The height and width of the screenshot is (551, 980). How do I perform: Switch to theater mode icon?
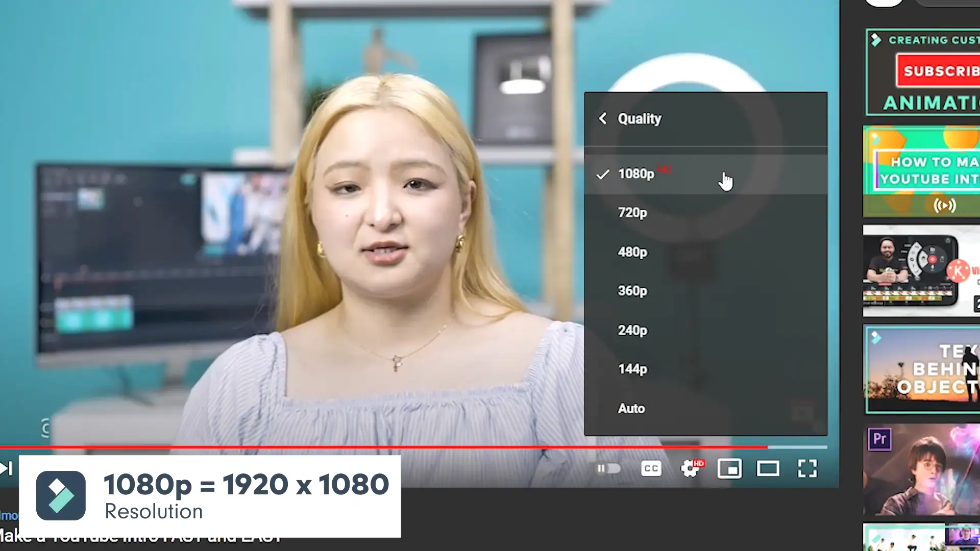point(768,468)
